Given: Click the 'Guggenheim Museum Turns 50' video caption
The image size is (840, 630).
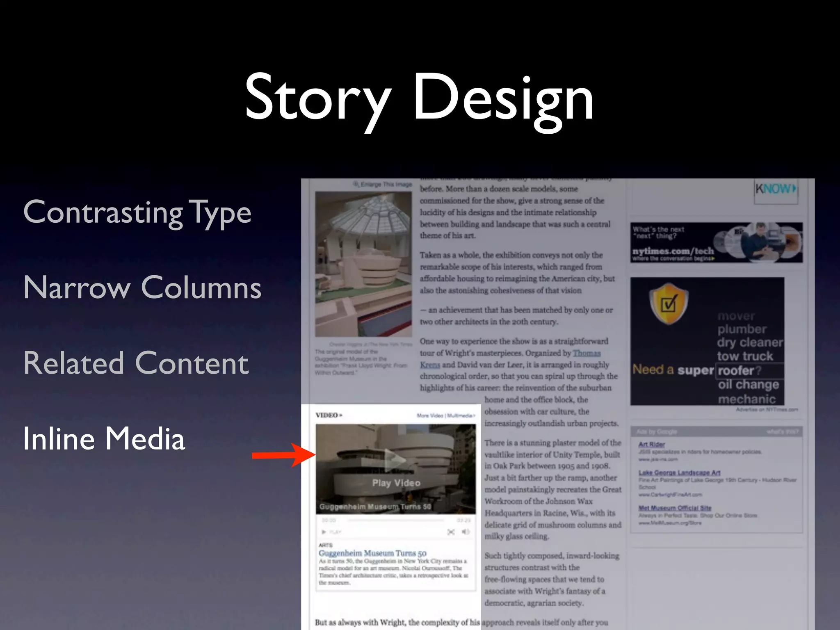Looking at the screenshot, I should coord(375,507).
